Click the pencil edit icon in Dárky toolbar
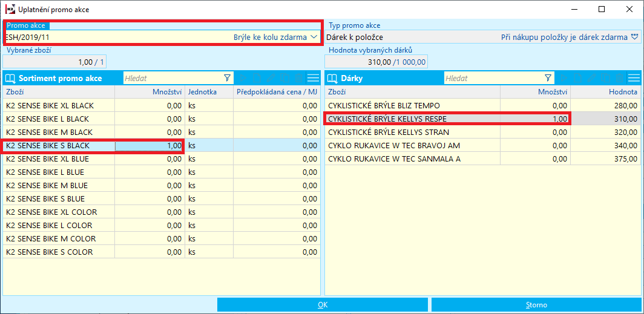Screen dimensions: 644x314 (591, 78)
